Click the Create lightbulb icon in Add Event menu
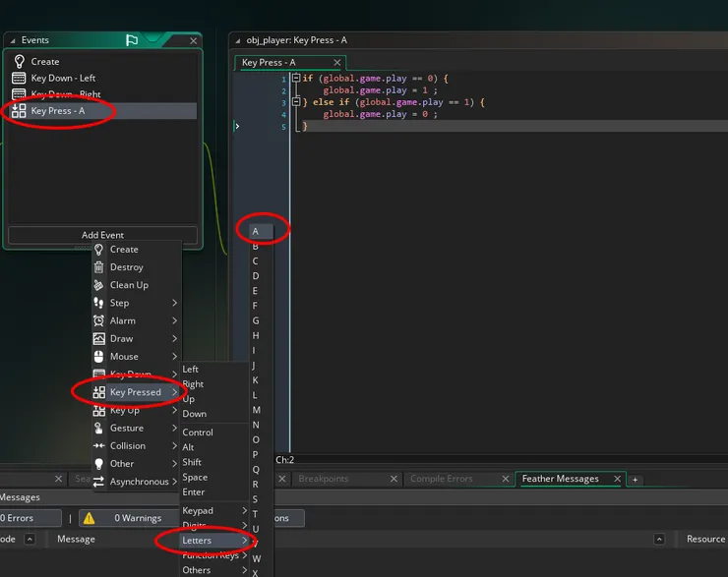This screenshot has width=728, height=577. pos(99,250)
